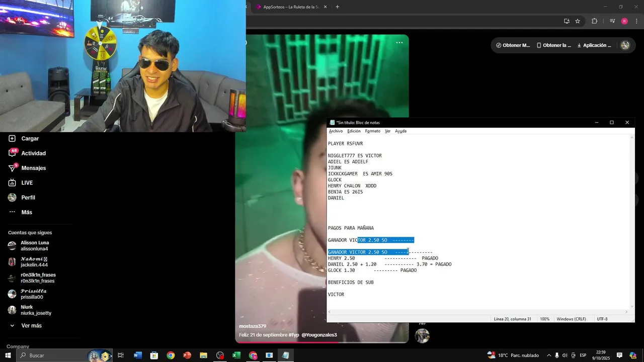644x362 pixels.
Task: Open Edición menu in Bloc de notas
Action: point(354,131)
